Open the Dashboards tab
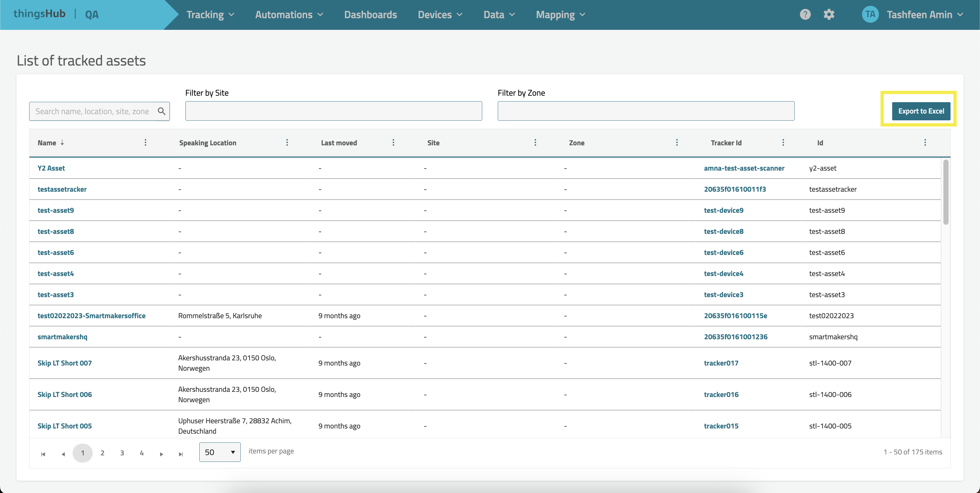 tap(370, 15)
